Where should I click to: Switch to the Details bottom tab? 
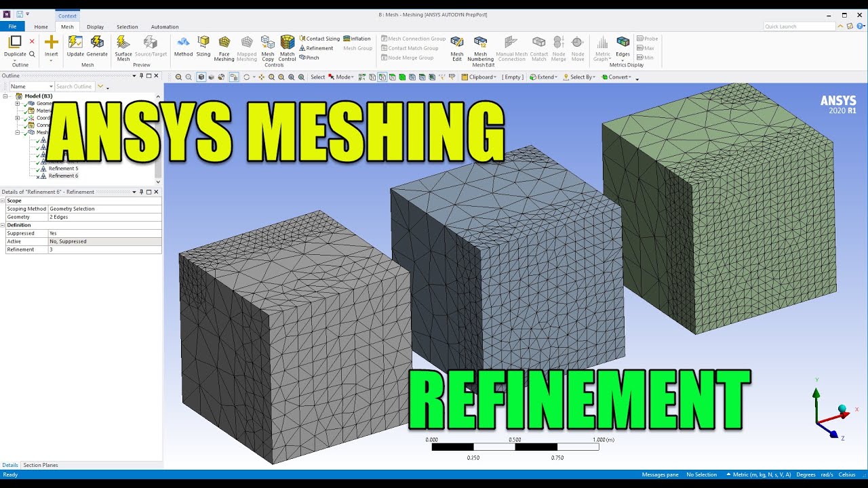click(x=10, y=465)
